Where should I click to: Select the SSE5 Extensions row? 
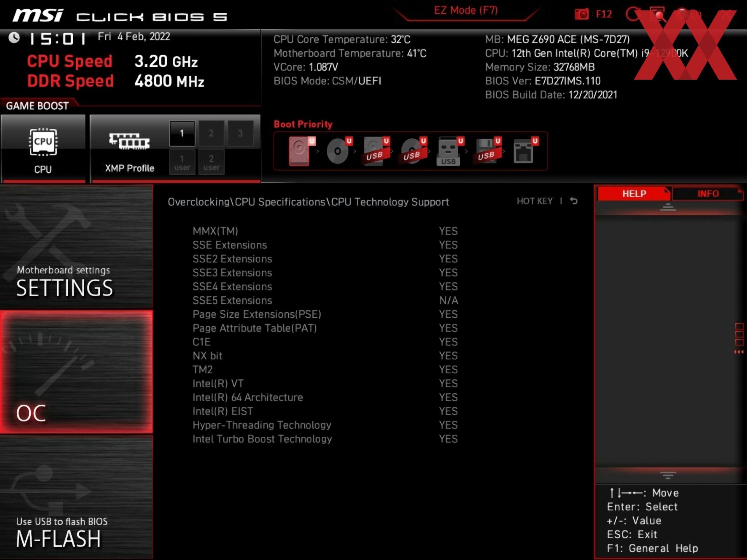[x=325, y=301]
